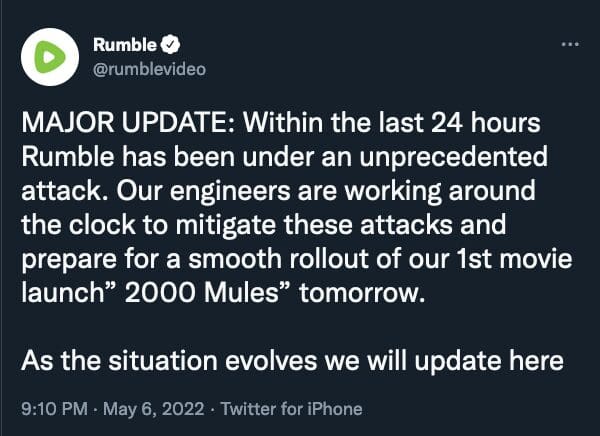
Task: Open the Rumble display name link
Action: point(125,45)
